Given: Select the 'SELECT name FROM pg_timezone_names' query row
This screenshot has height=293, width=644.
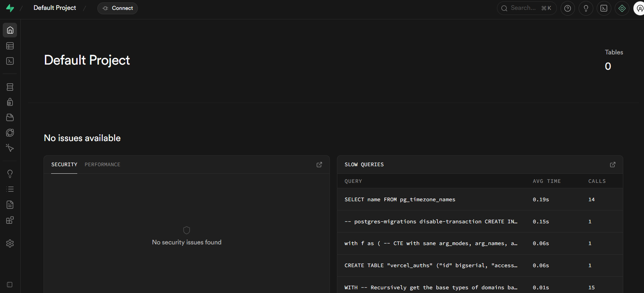Looking at the screenshot, I should (x=480, y=200).
